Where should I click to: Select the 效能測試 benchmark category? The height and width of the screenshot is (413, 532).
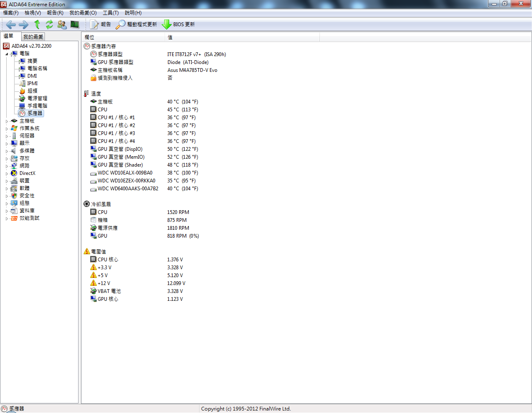click(x=30, y=218)
